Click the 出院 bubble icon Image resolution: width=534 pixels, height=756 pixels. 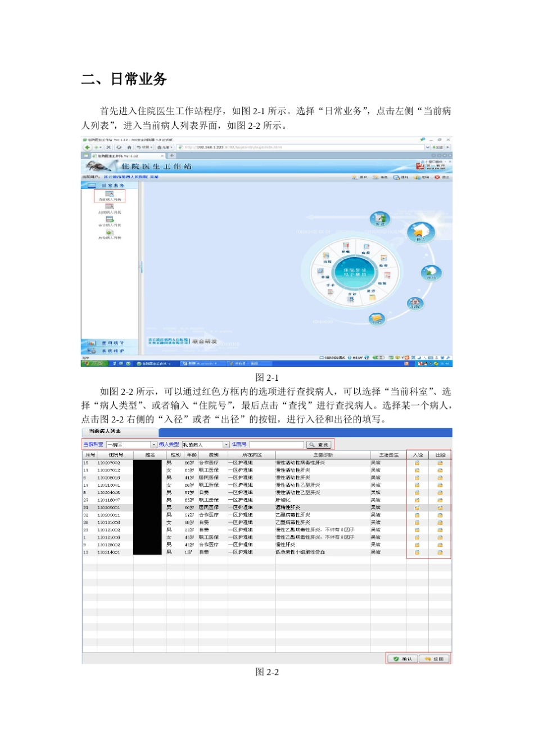[415, 303]
